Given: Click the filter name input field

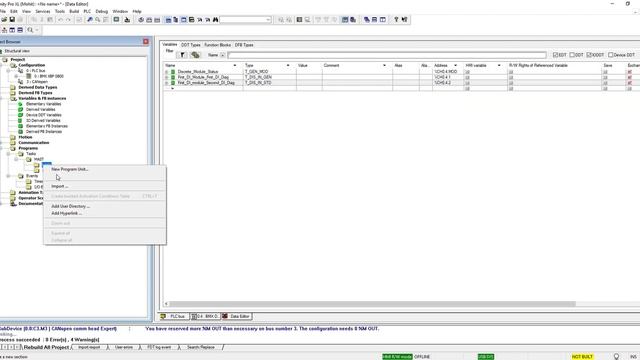Looking at the screenshot, I should click(387, 55).
